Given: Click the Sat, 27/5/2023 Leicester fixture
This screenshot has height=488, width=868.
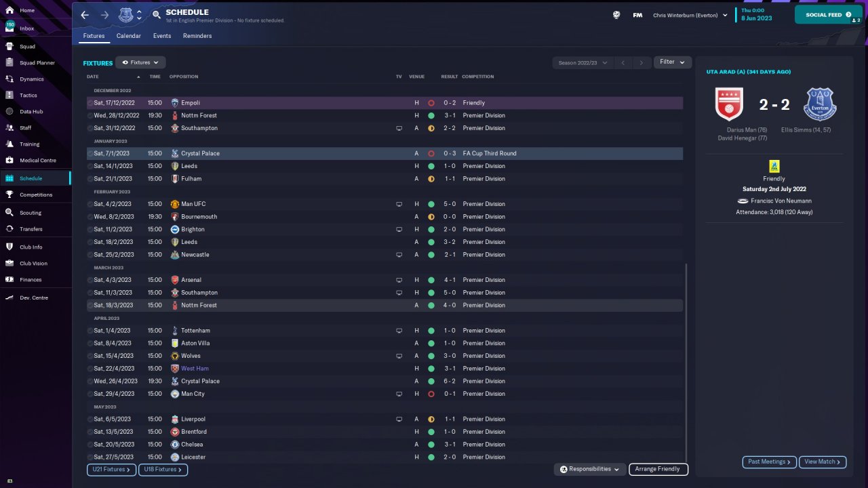Looking at the screenshot, I should click(384, 457).
